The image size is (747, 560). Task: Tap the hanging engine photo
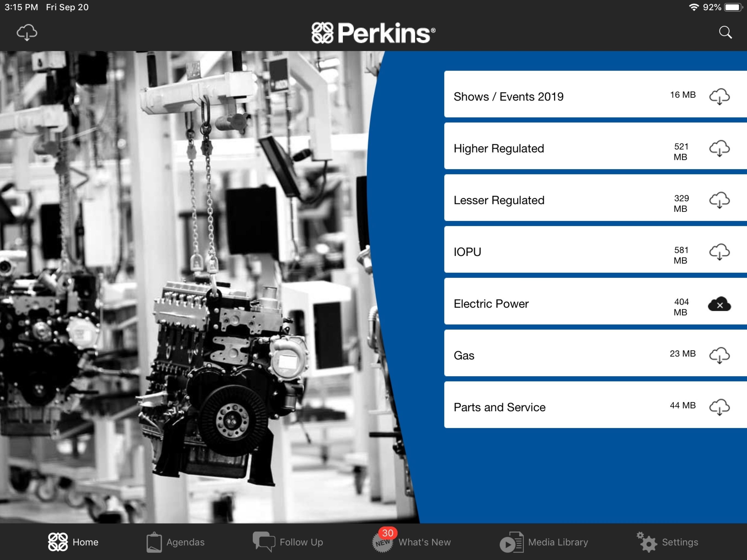point(209,287)
